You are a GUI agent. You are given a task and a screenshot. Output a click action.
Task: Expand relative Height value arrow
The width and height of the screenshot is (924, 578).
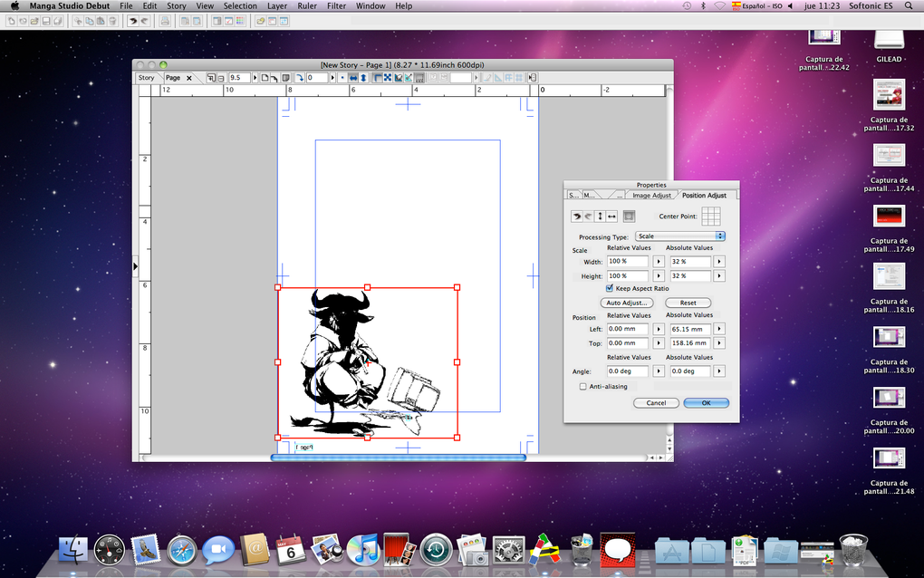coord(659,275)
